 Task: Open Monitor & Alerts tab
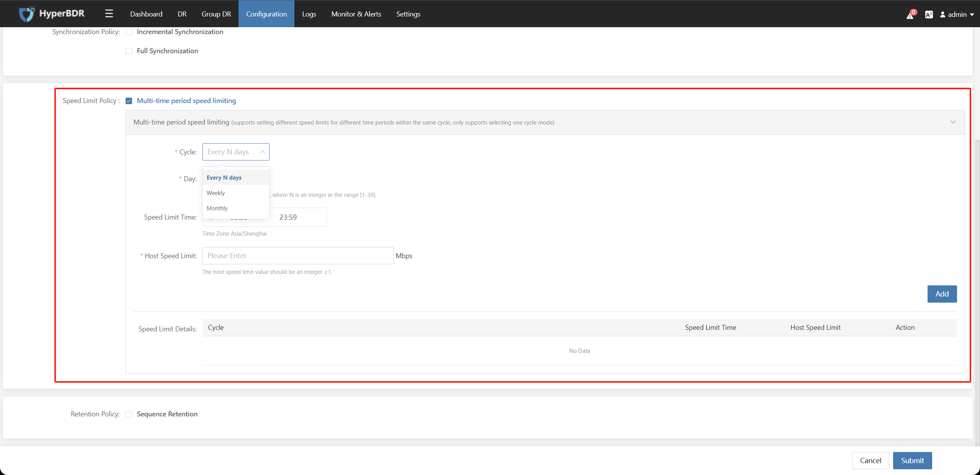pyautogui.click(x=356, y=14)
